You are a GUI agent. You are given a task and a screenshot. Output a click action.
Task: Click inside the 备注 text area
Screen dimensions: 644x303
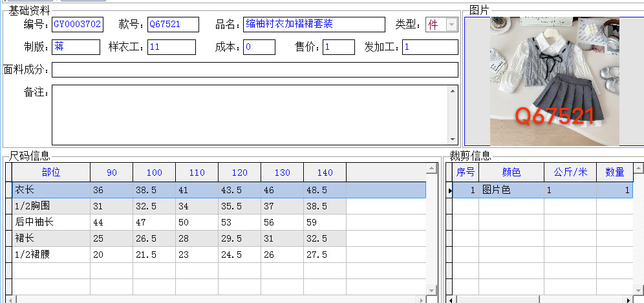[x=250, y=115]
